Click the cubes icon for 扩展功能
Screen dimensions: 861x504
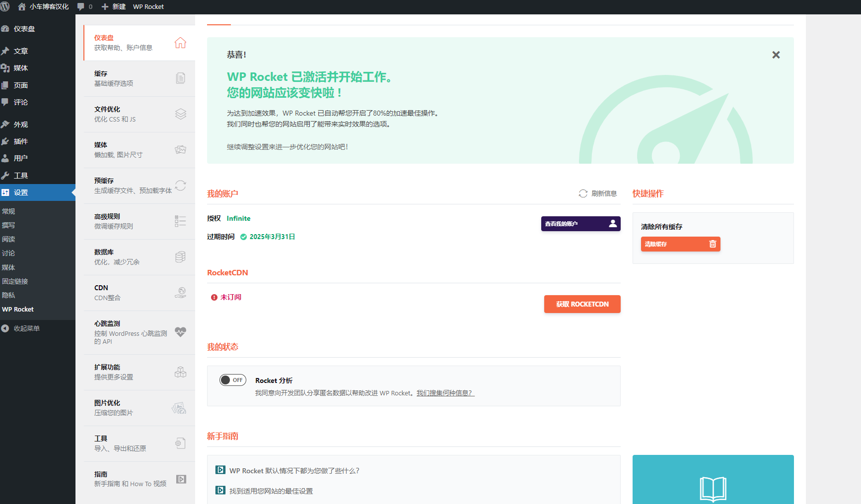(181, 372)
